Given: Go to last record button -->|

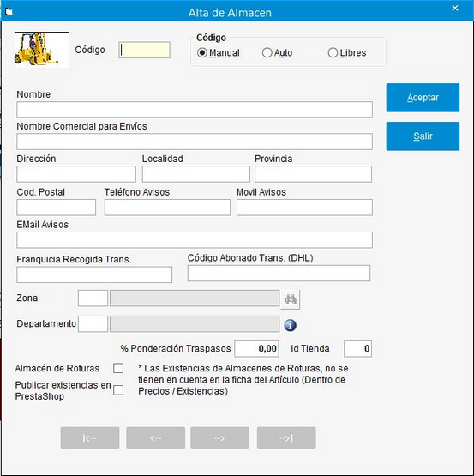Looking at the screenshot, I should click(x=286, y=437).
